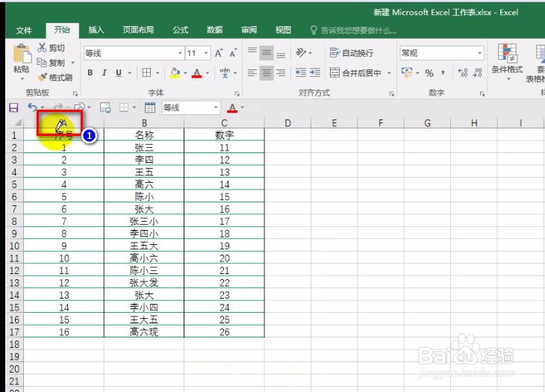Expand the underline style dropdown arrow
Viewport: 545px width, 392px height.
click(130, 72)
